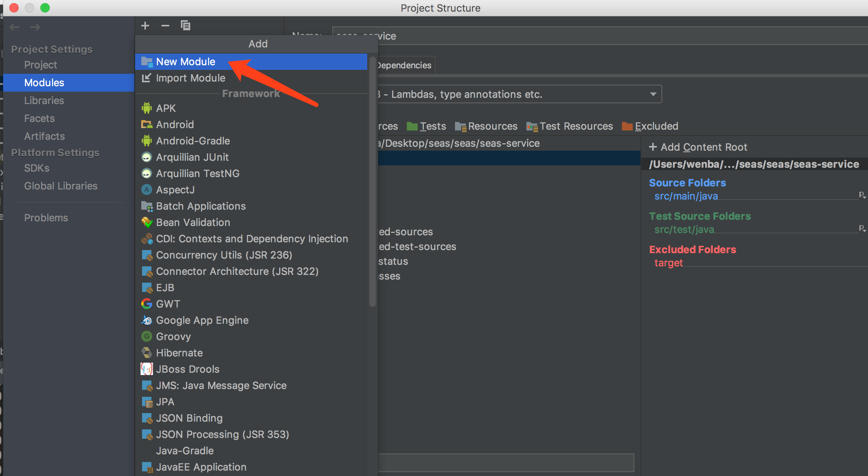Screen dimensions: 868x476
Task: Open Libraries in Project Settings
Action: (x=44, y=101)
